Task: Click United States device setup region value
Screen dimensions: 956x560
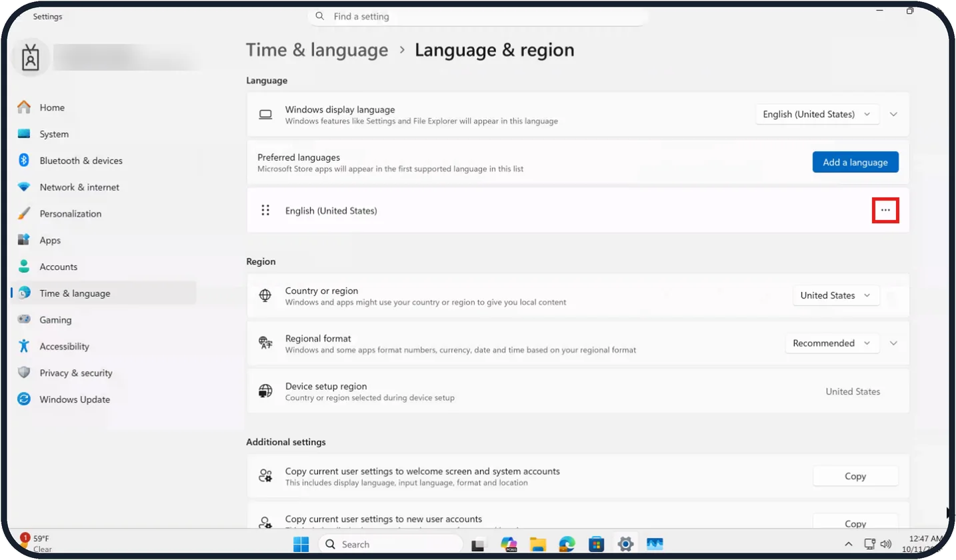Action: coord(853,391)
